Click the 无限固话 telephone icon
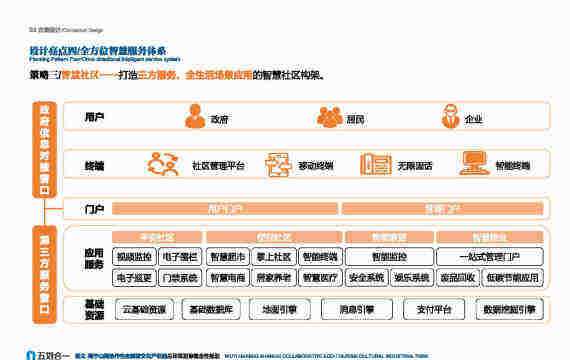The image size is (570, 360). tap(376, 164)
